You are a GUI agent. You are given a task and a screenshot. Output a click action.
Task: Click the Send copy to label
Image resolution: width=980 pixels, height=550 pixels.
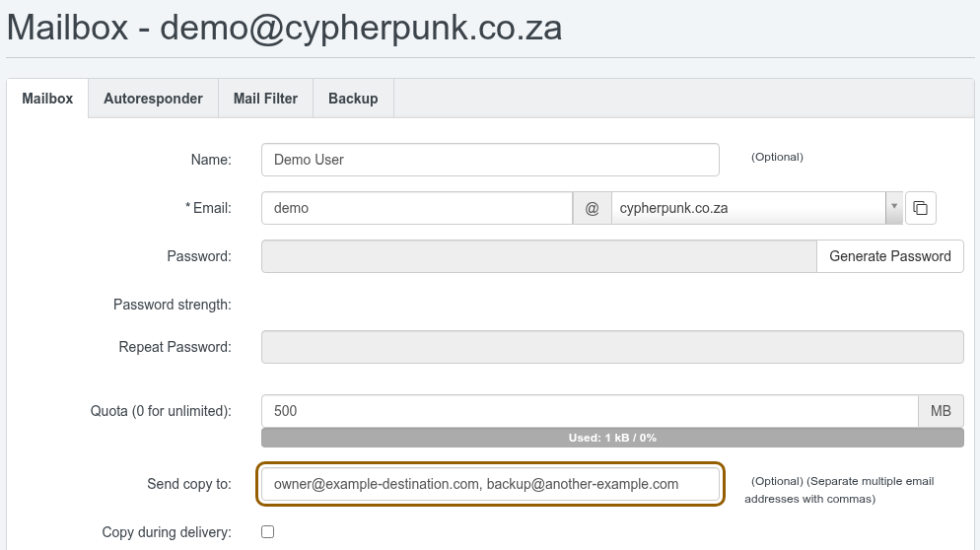(x=188, y=484)
